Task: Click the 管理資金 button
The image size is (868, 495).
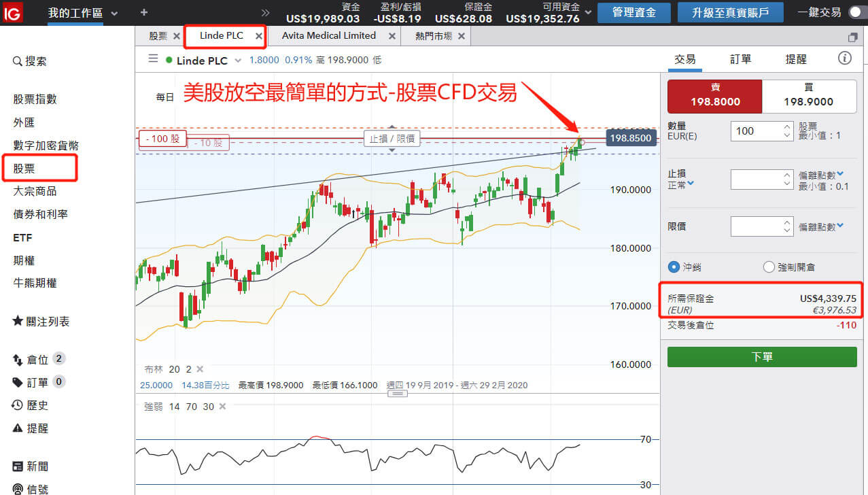Action: 633,12
